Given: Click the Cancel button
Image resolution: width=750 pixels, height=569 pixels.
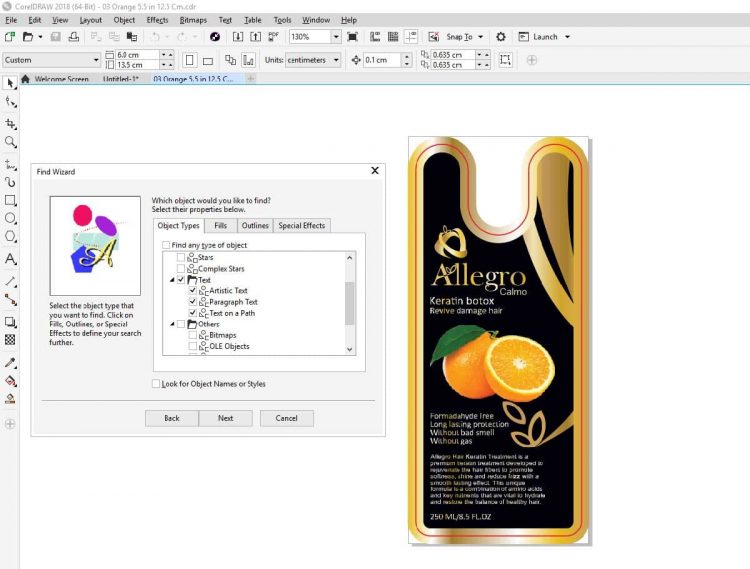Looking at the screenshot, I should pyautogui.click(x=287, y=418).
